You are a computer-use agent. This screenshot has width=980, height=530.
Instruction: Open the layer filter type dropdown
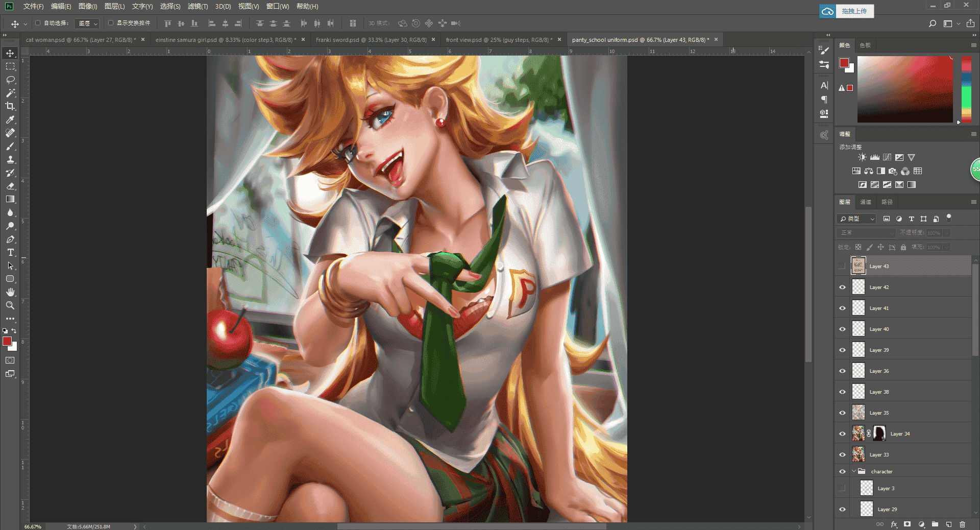[856, 219]
